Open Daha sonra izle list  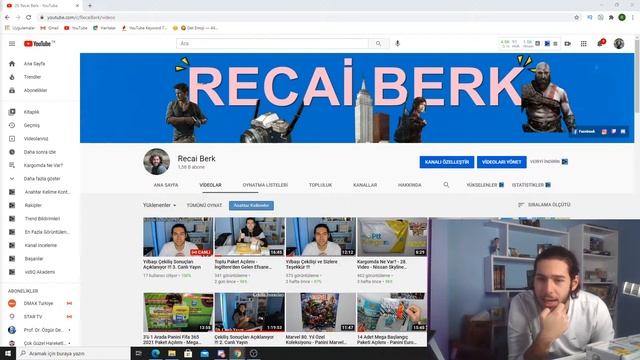click(40, 152)
